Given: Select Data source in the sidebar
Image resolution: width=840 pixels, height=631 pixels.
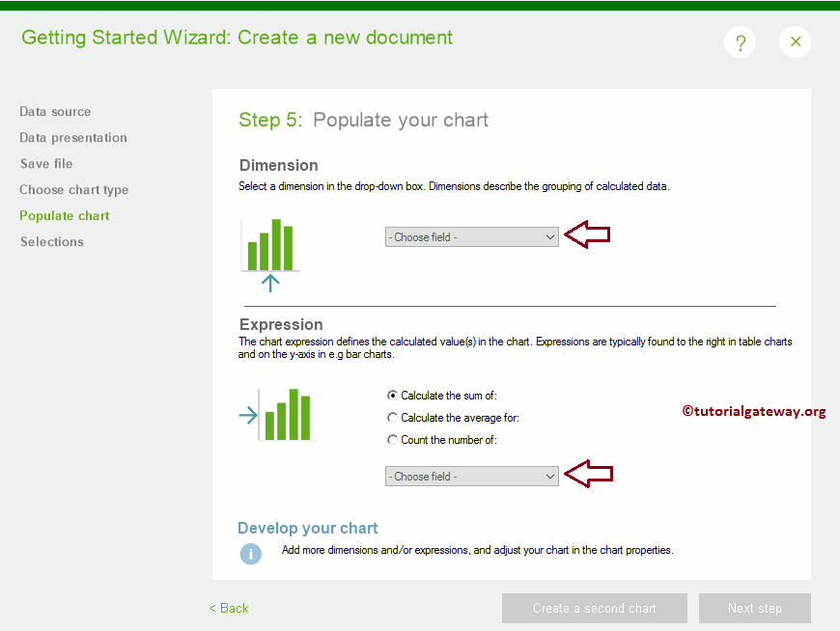Looking at the screenshot, I should click(55, 112).
